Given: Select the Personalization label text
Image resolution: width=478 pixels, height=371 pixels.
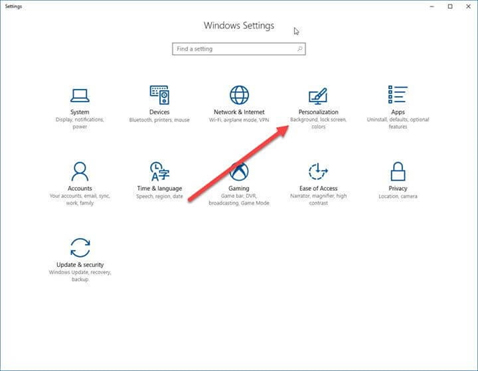Looking at the screenshot, I should coord(318,112).
